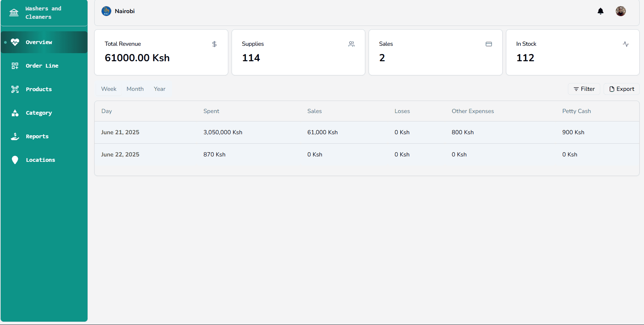Click the Other Expenses column header
Screen dimensions: 644x325
473,111
